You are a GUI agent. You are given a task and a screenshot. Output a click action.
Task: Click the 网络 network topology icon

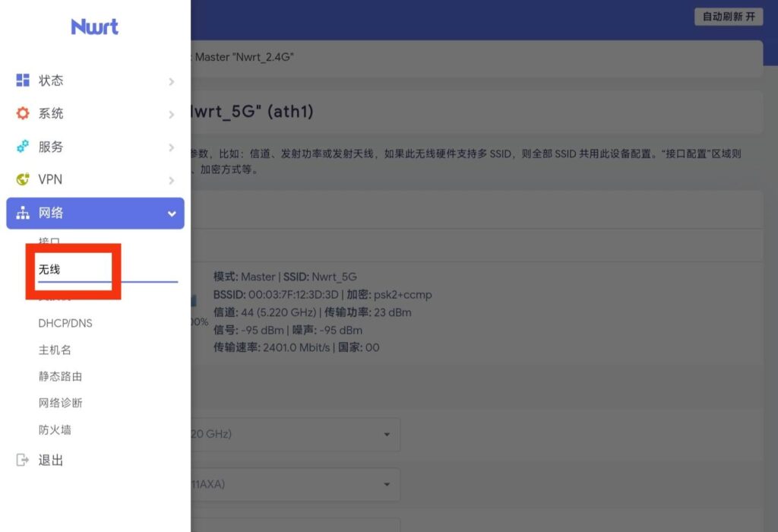click(x=23, y=214)
